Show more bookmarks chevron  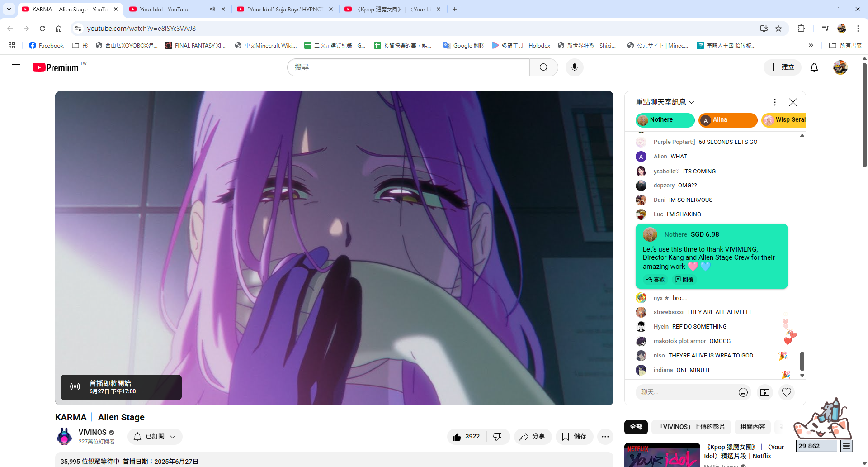[x=811, y=45]
